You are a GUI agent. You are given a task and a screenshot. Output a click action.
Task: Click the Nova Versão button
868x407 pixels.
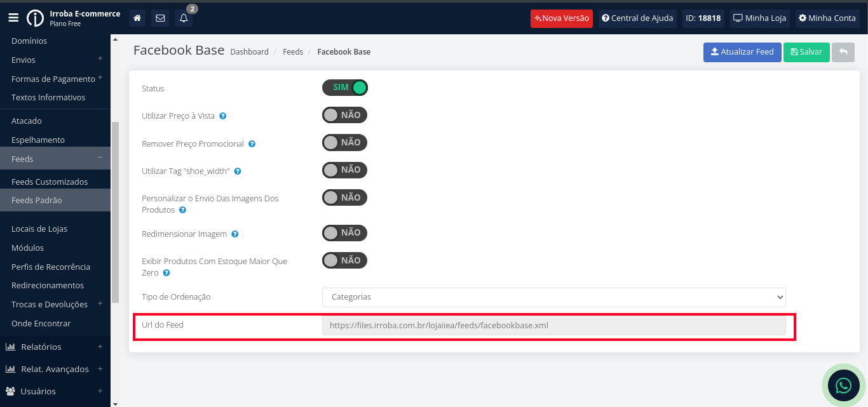point(562,18)
